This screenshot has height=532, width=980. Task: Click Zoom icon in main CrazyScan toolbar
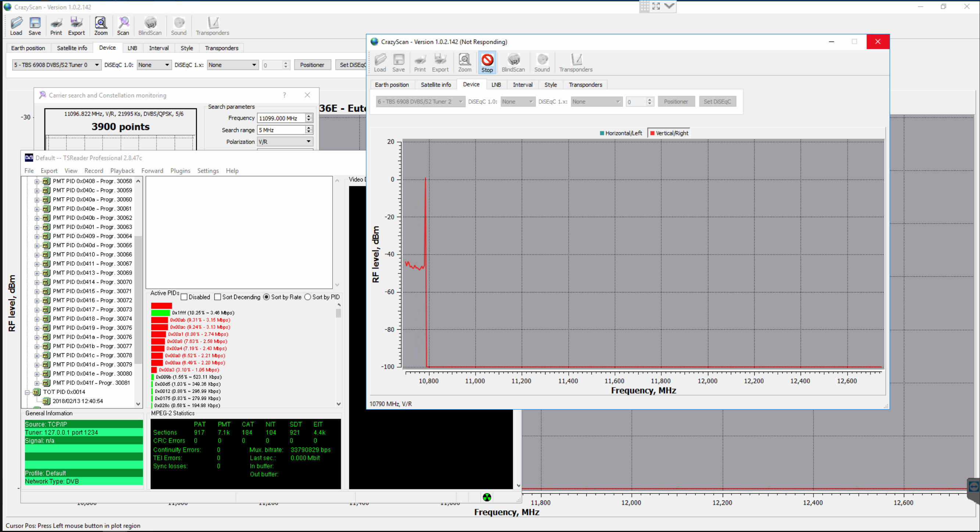101,26
